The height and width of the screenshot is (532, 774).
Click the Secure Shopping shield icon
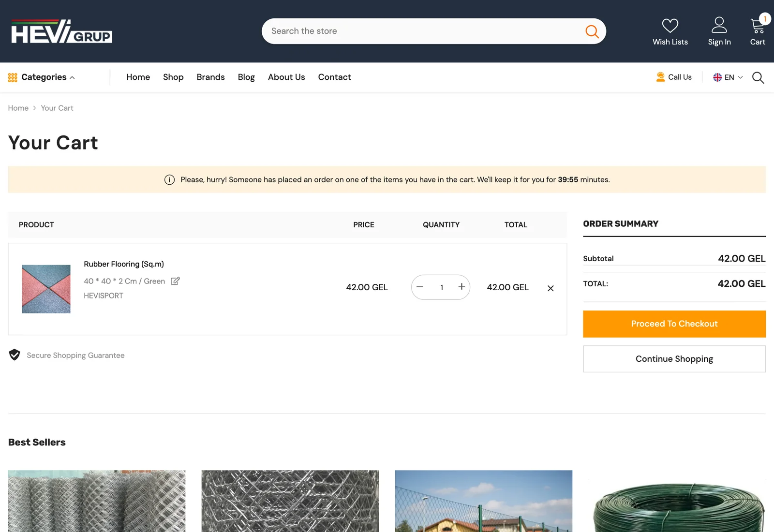coord(15,355)
